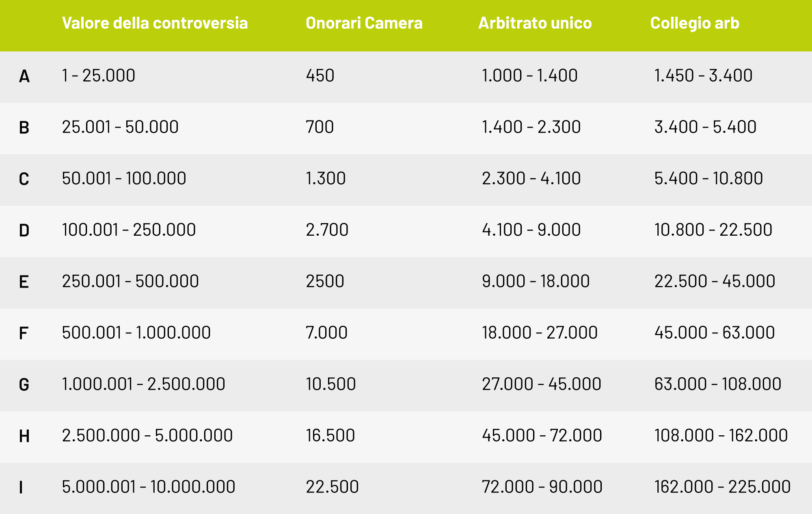The height and width of the screenshot is (514, 812).
Task: Select the 25.001 - 50.000 value range
Action: (120, 127)
